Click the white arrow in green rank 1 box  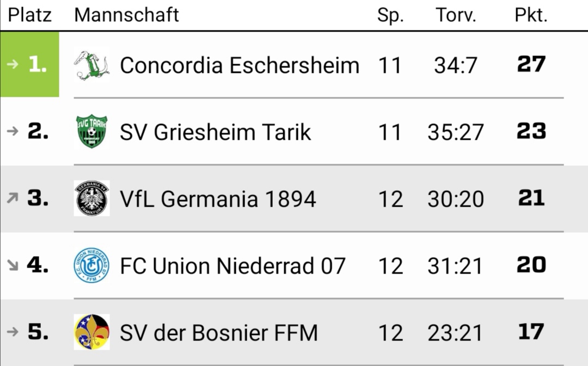pos(13,64)
